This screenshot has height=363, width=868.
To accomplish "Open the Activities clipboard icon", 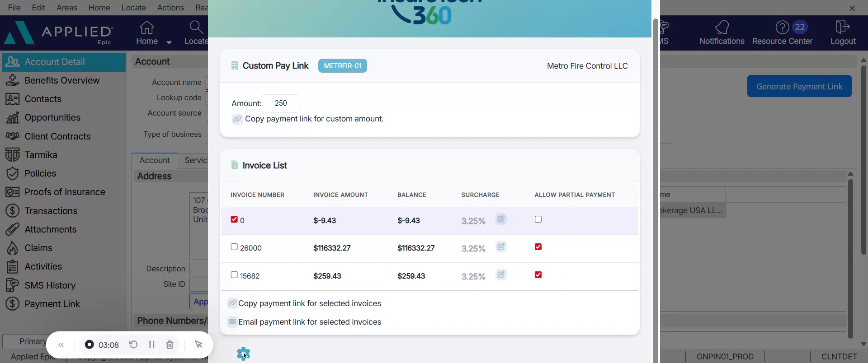I will point(12,266).
